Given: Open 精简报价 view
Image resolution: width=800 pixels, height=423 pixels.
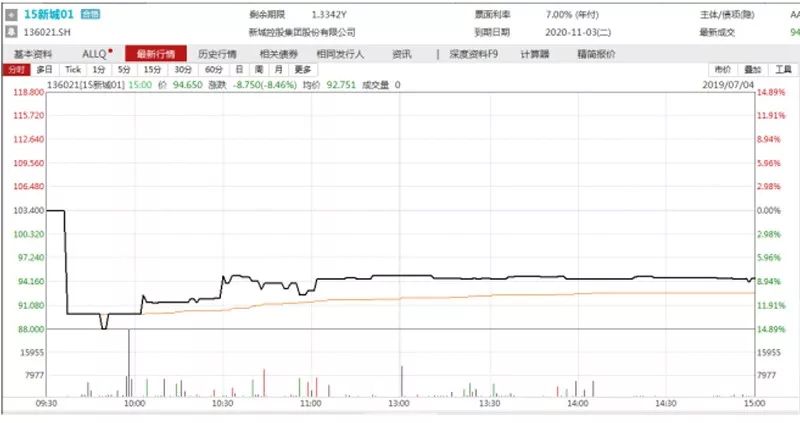Looking at the screenshot, I should 596,54.
